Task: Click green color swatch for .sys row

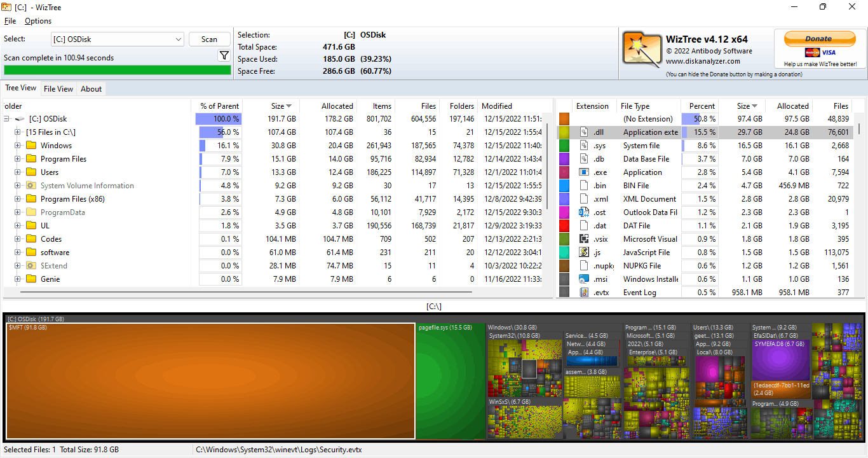Action: [564, 146]
